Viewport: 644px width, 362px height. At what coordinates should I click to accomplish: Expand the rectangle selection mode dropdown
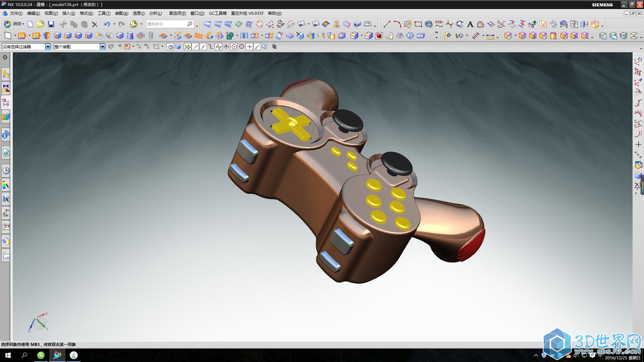(162, 47)
